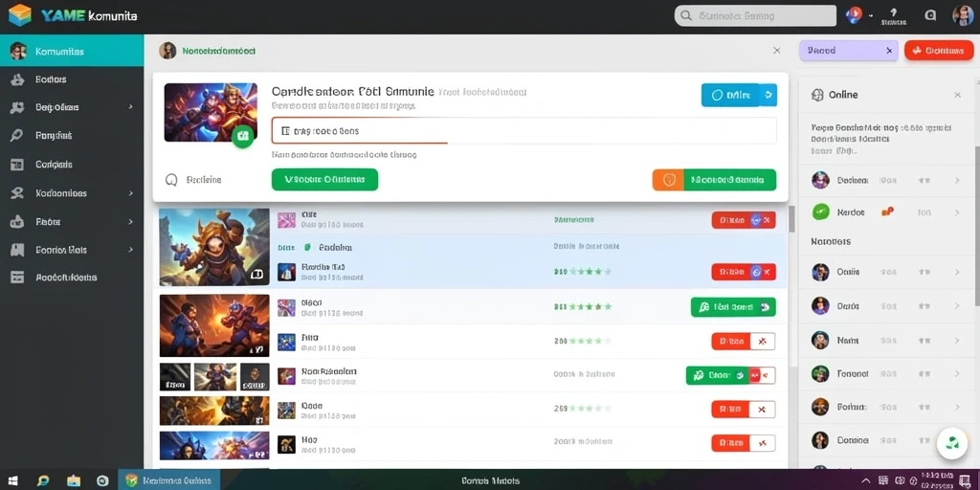Click the blue Online status button
The image size is (980, 490).
coord(730,95)
